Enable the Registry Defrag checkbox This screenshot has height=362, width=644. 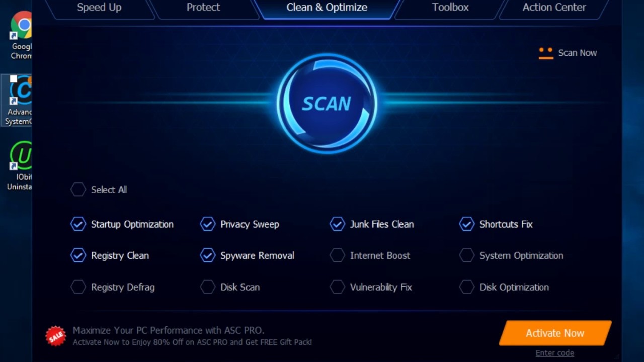pyautogui.click(x=78, y=287)
